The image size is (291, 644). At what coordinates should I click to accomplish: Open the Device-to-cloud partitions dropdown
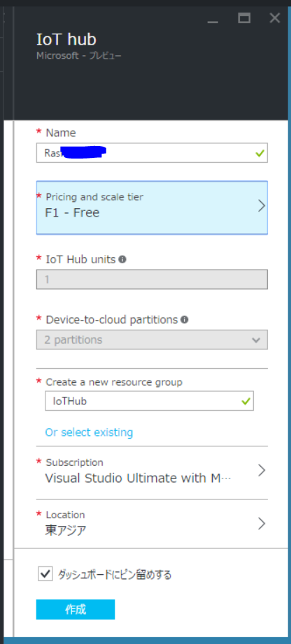(152, 339)
